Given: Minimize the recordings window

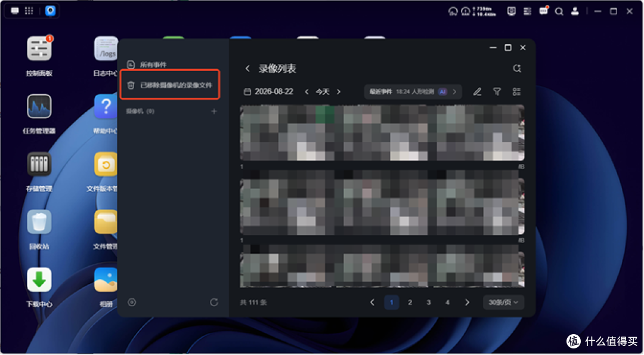Looking at the screenshot, I should pos(493,48).
